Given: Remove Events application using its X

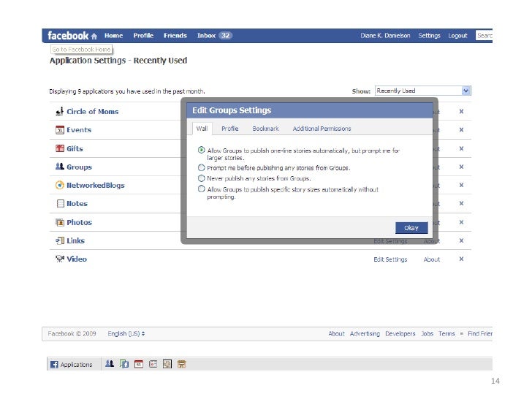Looking at the screenshot, I should pyautogui.click(x=461, y=129).
